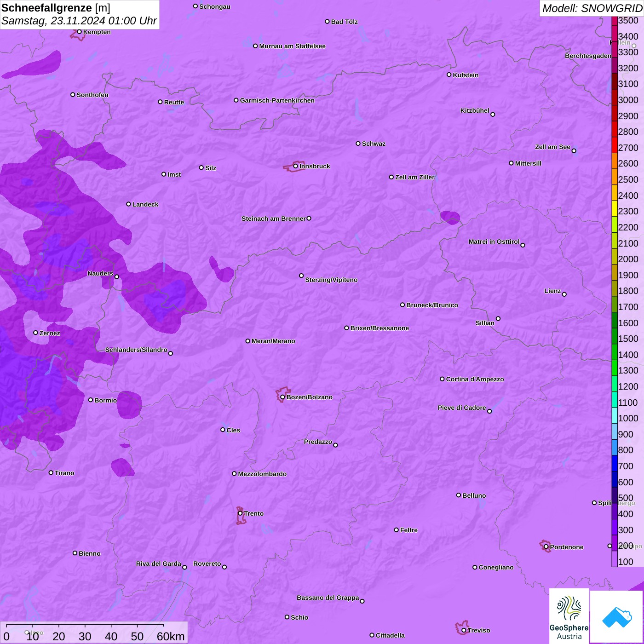Click the 'Matrei in Osttirol' label
This screenshot has height=644, width=644.
tap(494, 241)
